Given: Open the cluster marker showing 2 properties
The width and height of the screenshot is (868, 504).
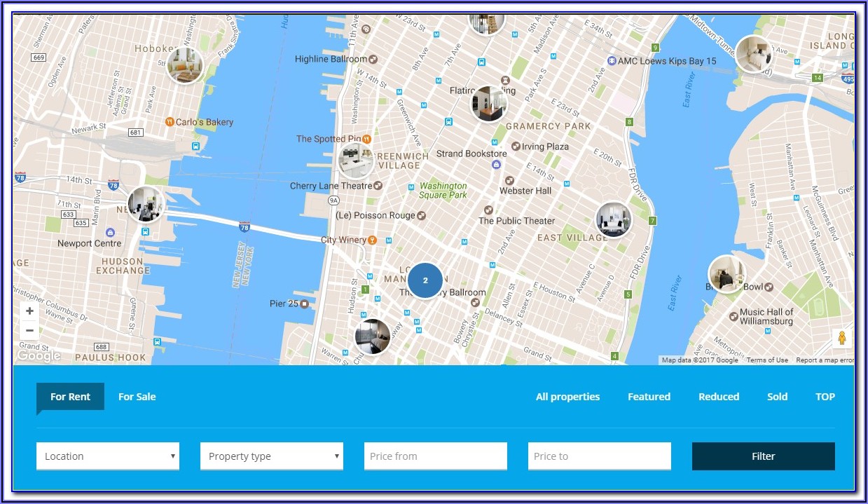Looking at the screenshot, I should 425,280.
